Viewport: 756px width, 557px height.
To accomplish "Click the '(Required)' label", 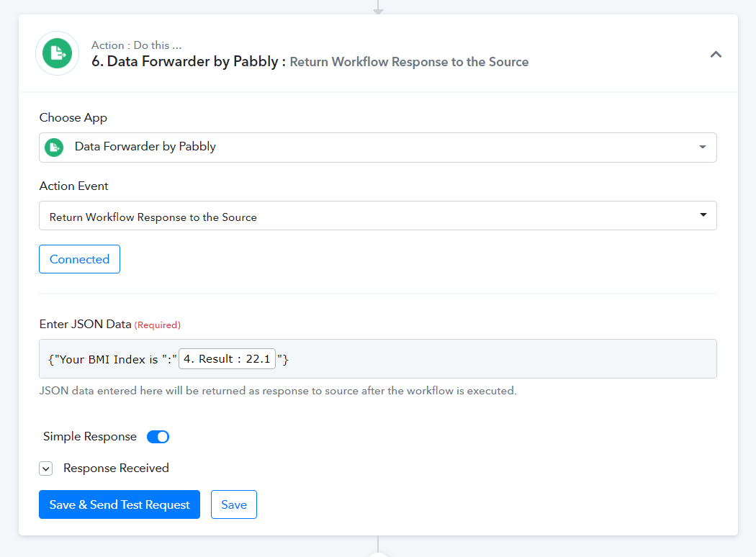I will pyautogui.click(x=158, y=325).
